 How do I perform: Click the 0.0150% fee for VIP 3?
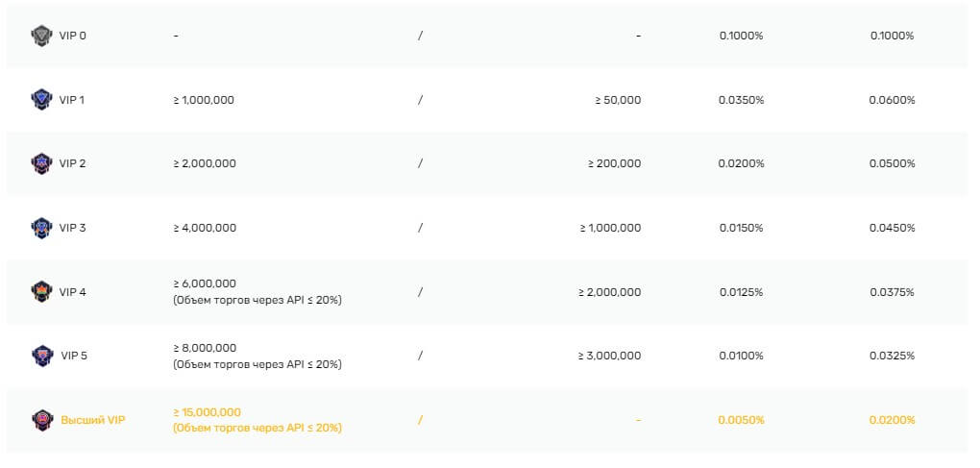click(x=741, y=228)
